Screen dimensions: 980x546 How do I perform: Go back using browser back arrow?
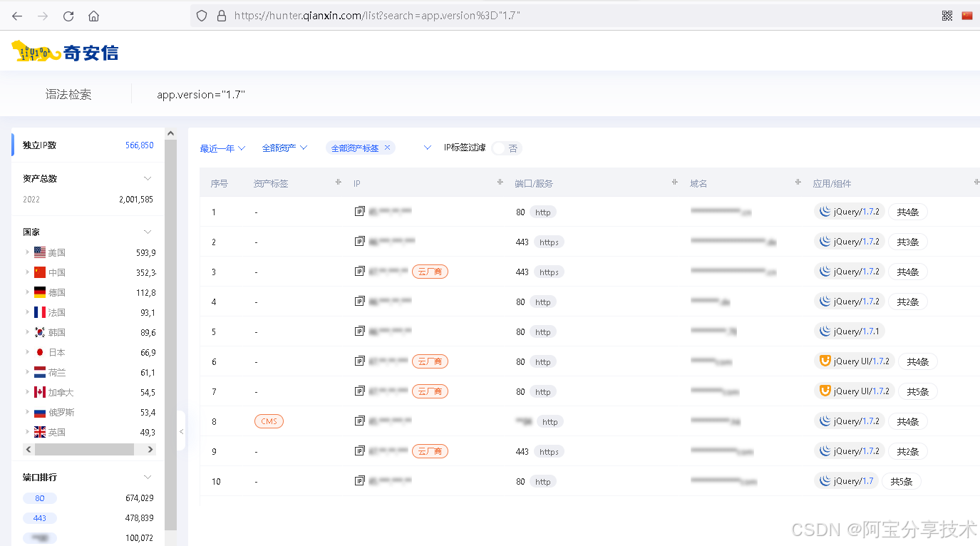17,16
